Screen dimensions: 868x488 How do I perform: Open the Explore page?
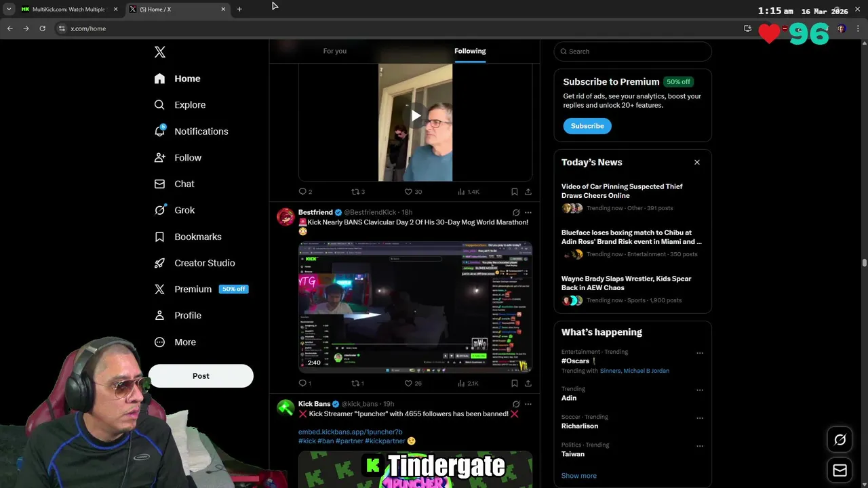click(180, 105)
